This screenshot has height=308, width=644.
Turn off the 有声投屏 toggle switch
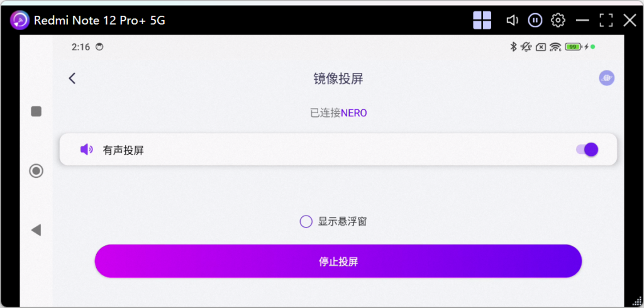[x=587, y=150]
